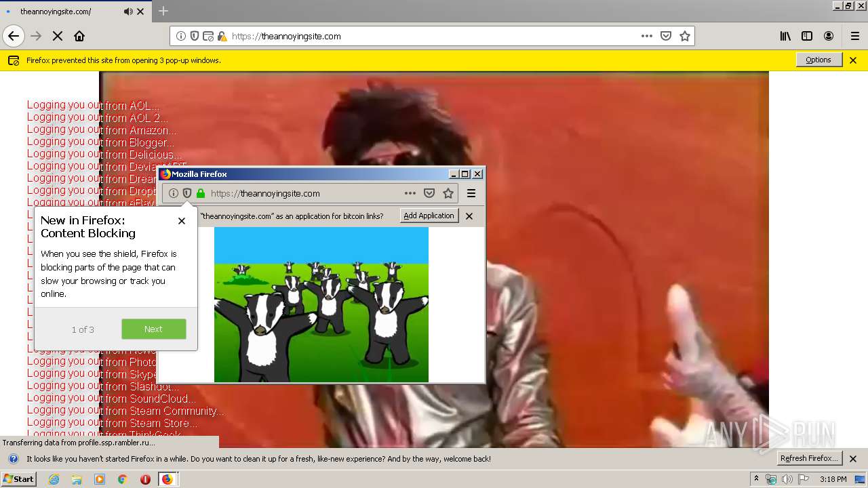Open the main Firefox hamburger menu
The height and width of the screenshot is (488, 868).
click(855, 36)
